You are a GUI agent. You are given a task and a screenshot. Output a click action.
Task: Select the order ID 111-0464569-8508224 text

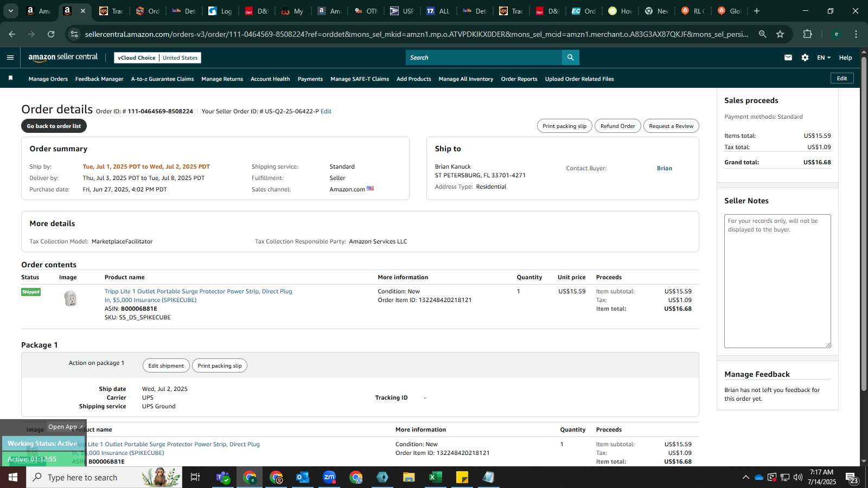(161, 111)
